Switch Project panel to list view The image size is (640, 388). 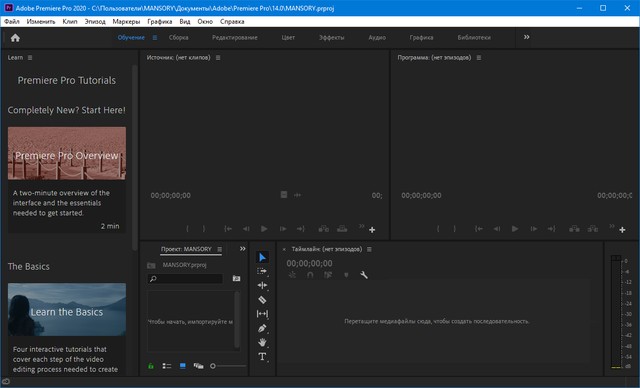click(167, 366)
